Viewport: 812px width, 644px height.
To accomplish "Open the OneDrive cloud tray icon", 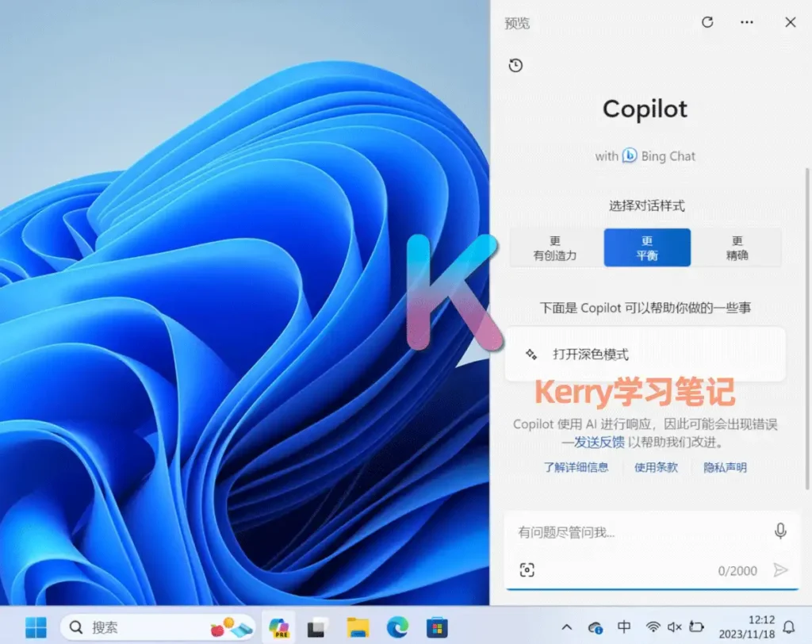I will (x=595, y=628).
